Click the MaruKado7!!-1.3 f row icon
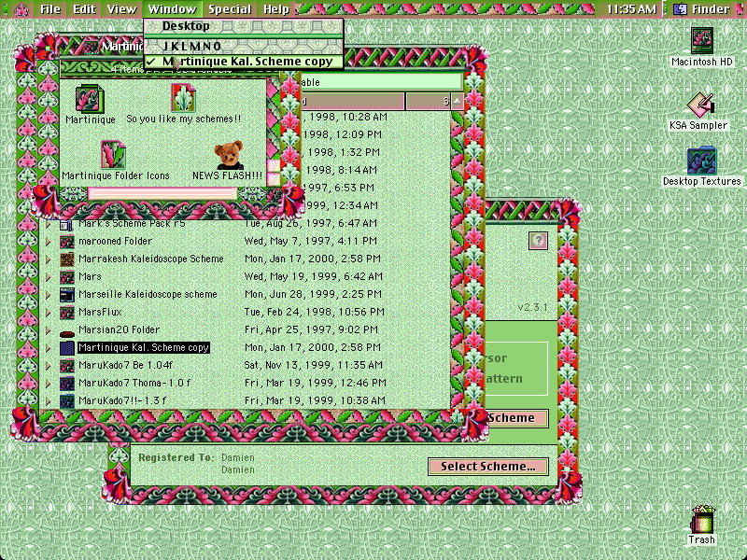This screenshot has width=747, height=560. click(66, 401)
